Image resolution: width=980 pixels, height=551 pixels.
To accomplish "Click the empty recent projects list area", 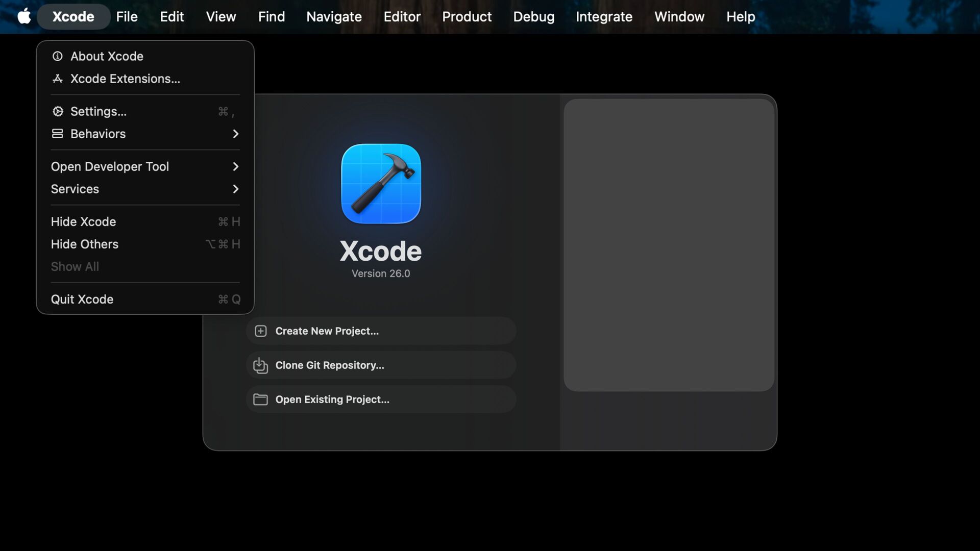I will [669, 245].
